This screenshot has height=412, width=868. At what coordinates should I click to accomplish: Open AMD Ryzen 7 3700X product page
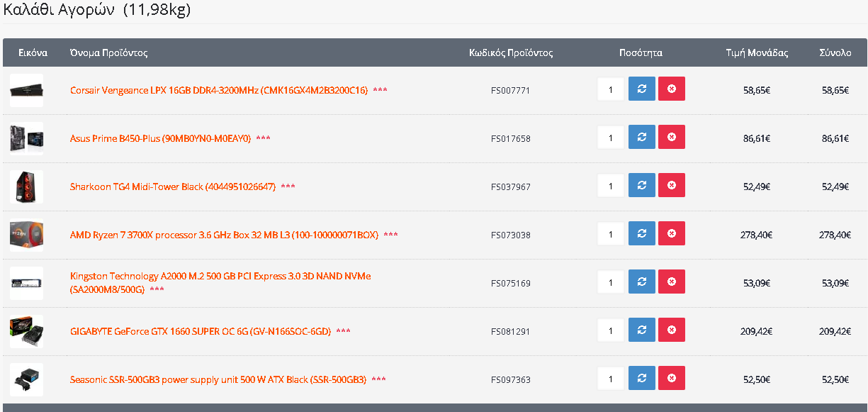(225, 235)
